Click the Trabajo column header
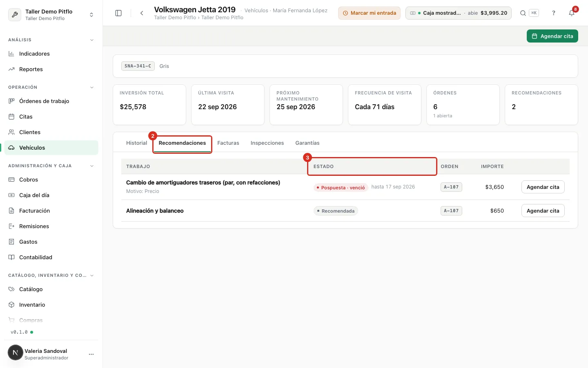 138,166
